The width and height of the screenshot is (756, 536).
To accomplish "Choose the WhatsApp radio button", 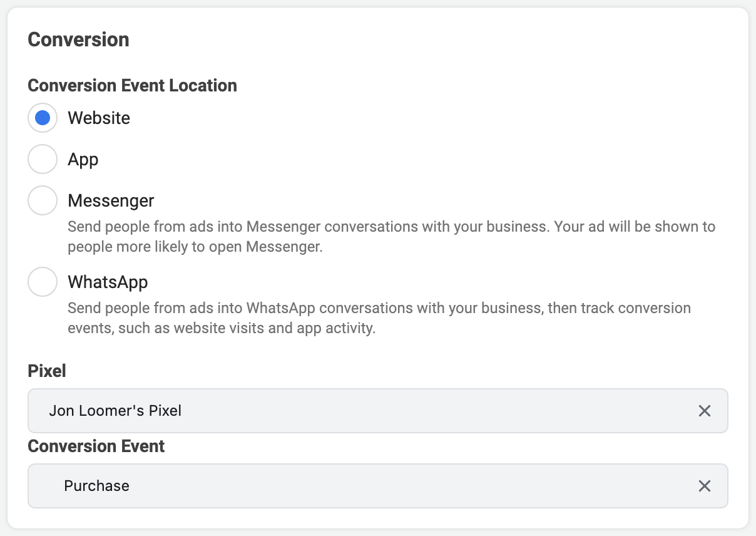I will point(43,282).
